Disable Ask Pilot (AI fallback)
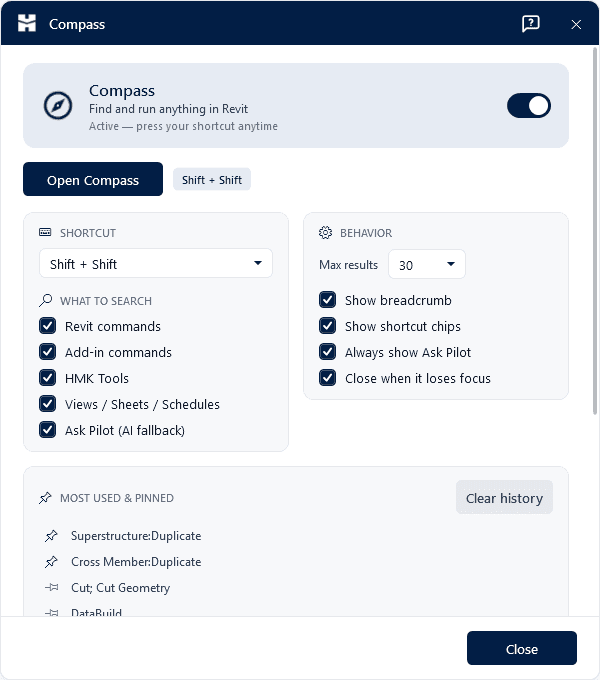Screen dimensions: 600x680 click(48, 430)
